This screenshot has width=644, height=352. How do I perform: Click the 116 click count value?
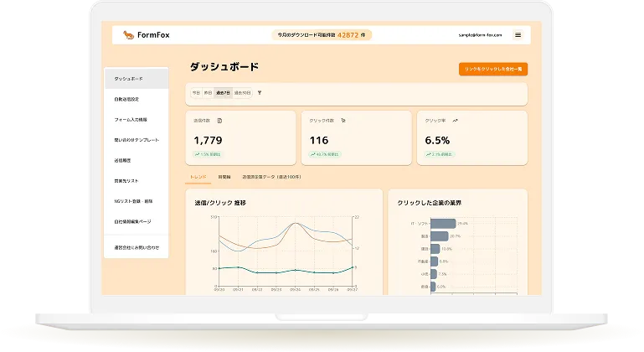pos(319,140)
